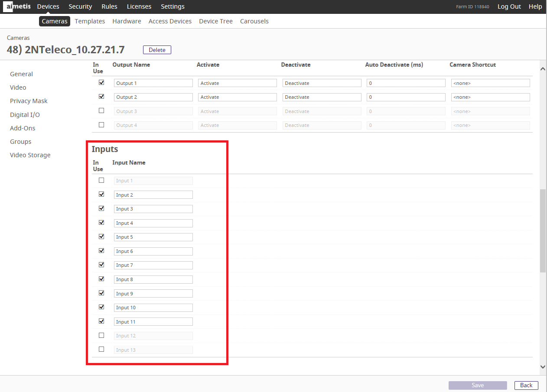Click the Back button
Viewport: 547px width, 392px height.
pos(526,385)
